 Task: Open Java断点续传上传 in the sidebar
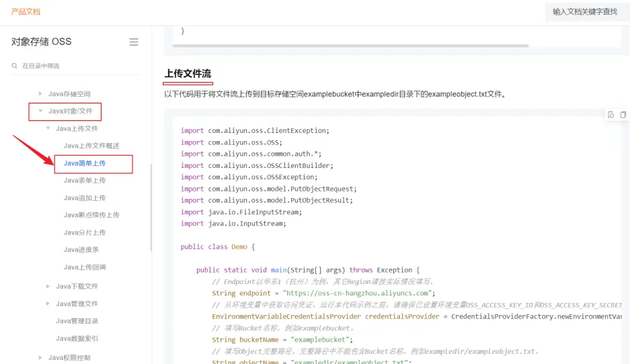click(91, 216)
